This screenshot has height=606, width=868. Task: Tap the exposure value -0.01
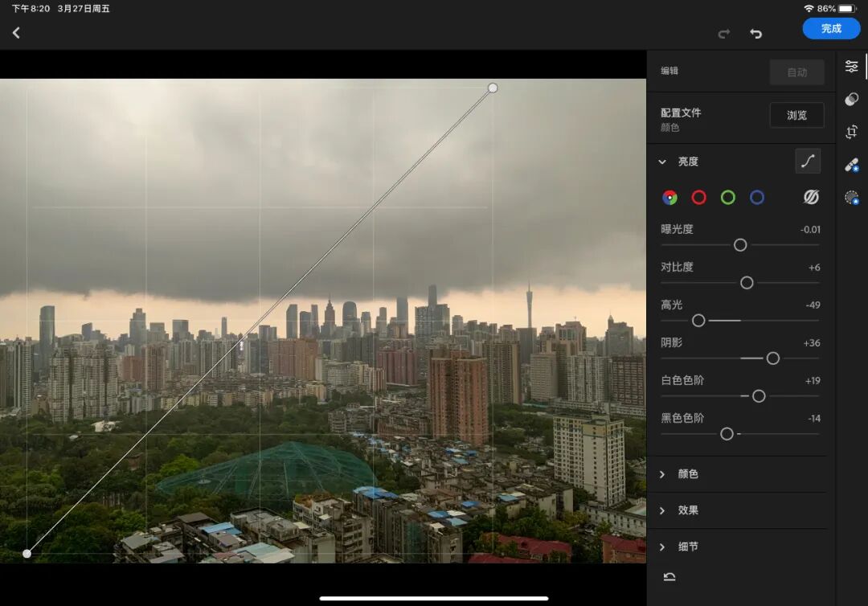click(x=810, y=229)
